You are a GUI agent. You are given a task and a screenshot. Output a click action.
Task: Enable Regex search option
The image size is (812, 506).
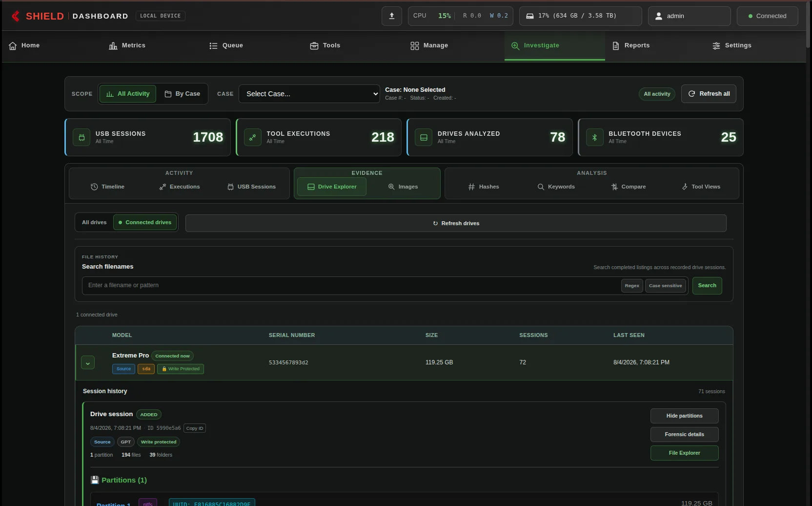(x=632, y=286)
